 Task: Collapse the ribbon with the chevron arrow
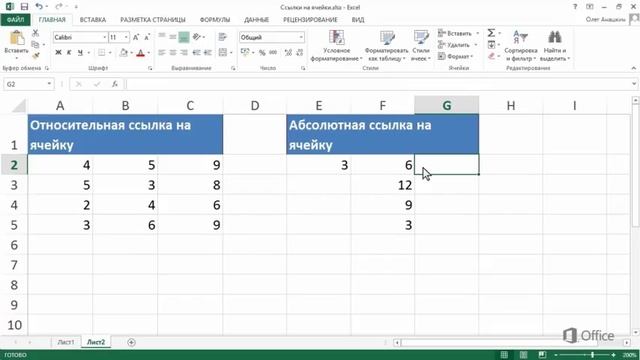[633, 68]
